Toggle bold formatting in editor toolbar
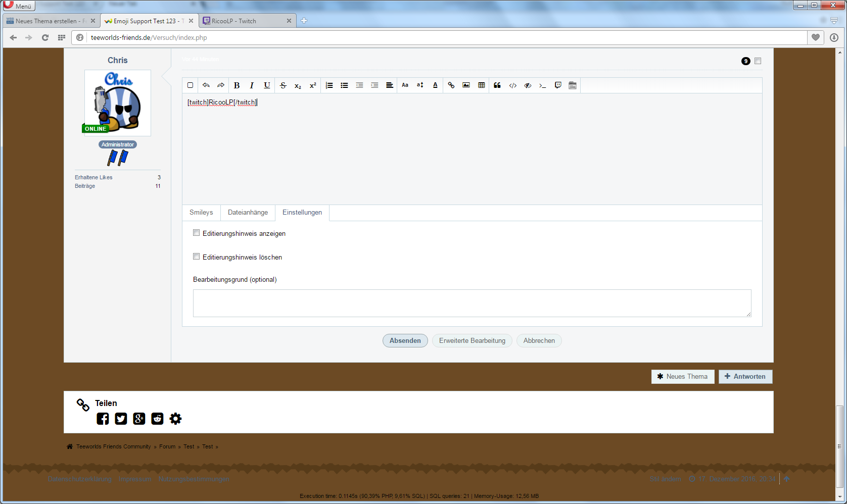847x504 pixels. pyautogui.click(x=237, y=85)
